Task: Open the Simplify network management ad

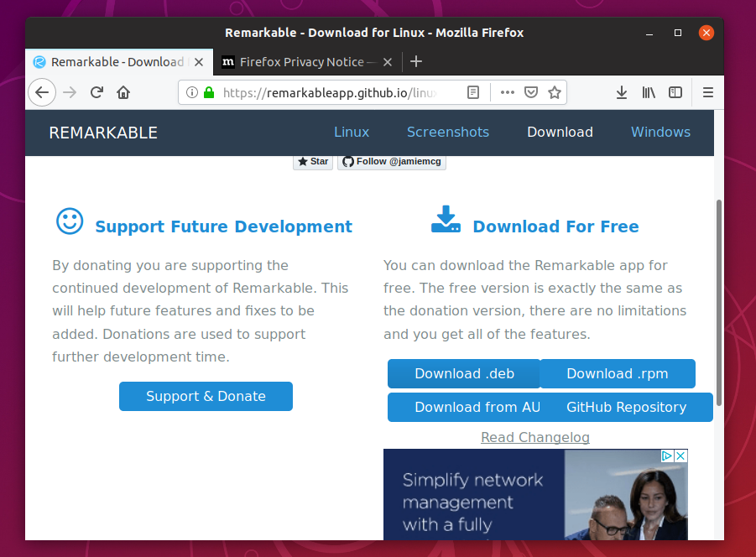Action: (535, 494)
